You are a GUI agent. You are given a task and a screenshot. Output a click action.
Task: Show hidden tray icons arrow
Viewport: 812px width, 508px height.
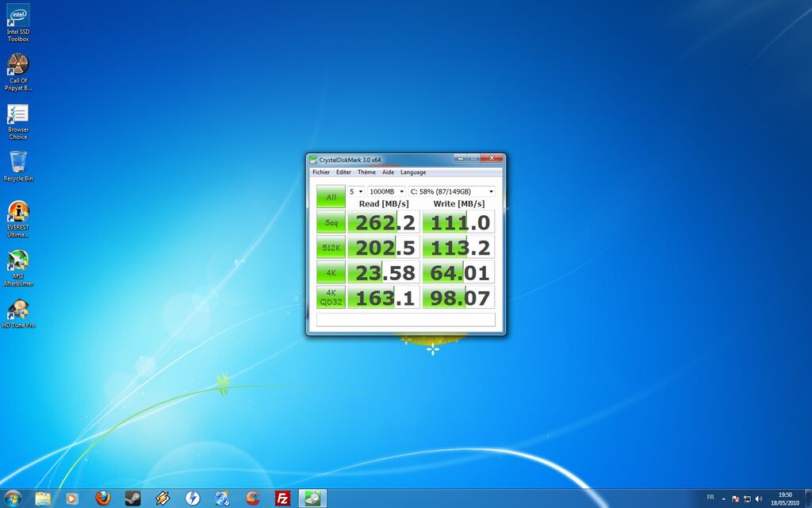point(723,499)
